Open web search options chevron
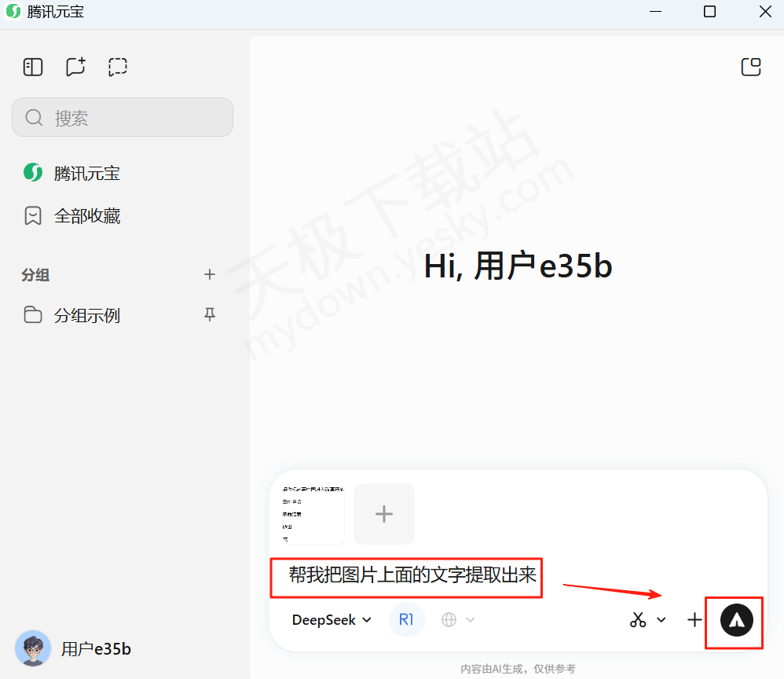Image resolution: width=784 pixels, height=679 pixels. (x=470, y=620)
